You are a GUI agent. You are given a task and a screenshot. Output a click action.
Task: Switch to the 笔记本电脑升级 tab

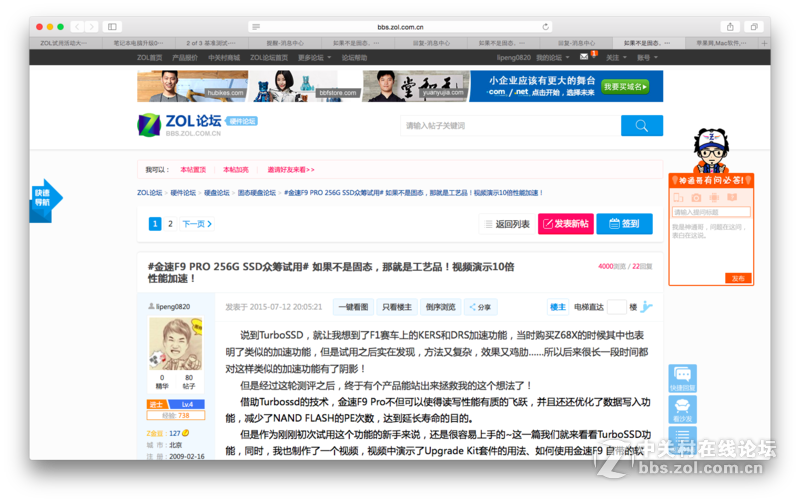click(138, 43)
